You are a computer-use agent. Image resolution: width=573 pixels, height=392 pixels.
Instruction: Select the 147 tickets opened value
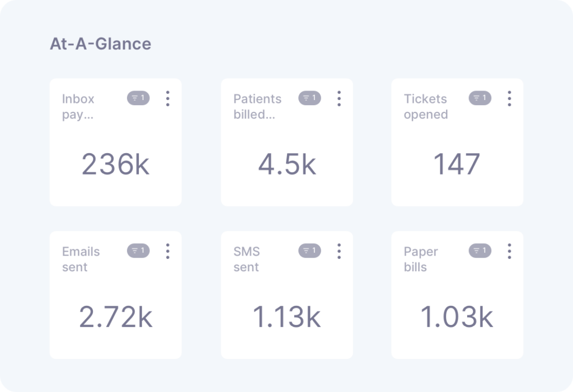point(457,164)
